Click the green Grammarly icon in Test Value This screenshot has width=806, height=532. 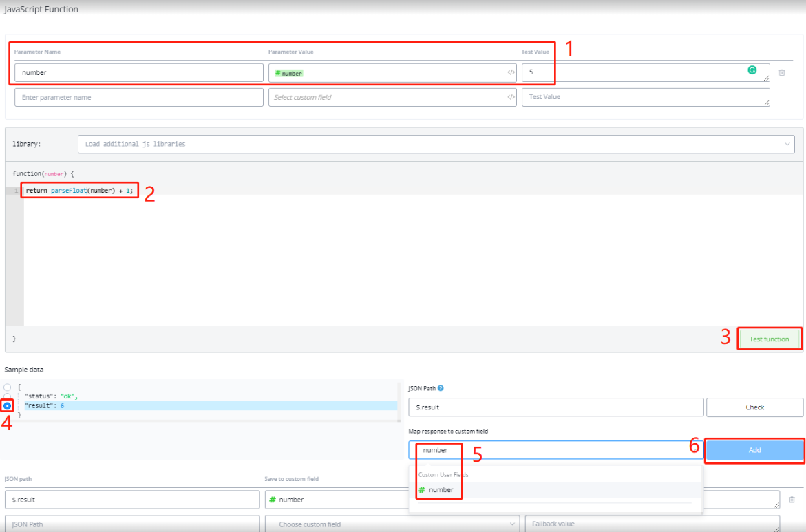(x=752, y=70)
